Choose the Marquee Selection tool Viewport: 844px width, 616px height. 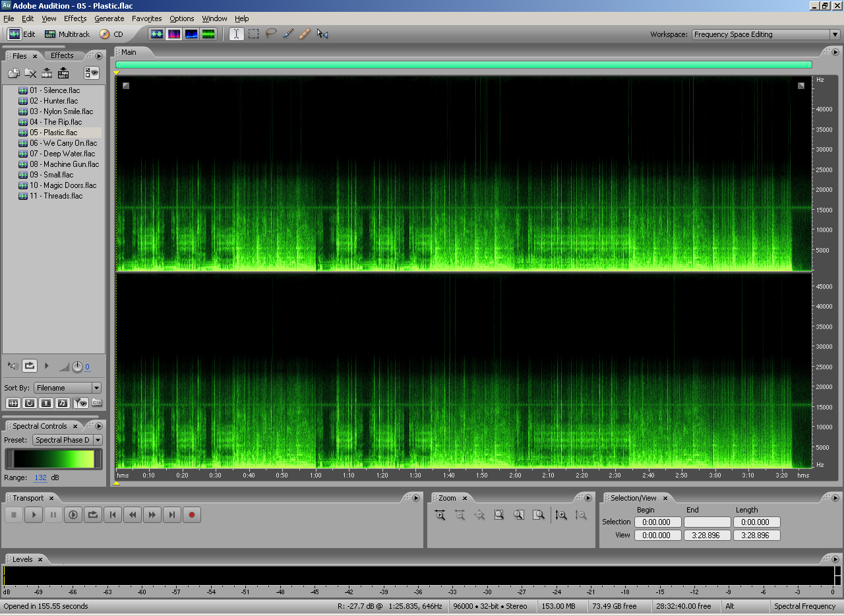click(x=253, y=34)
